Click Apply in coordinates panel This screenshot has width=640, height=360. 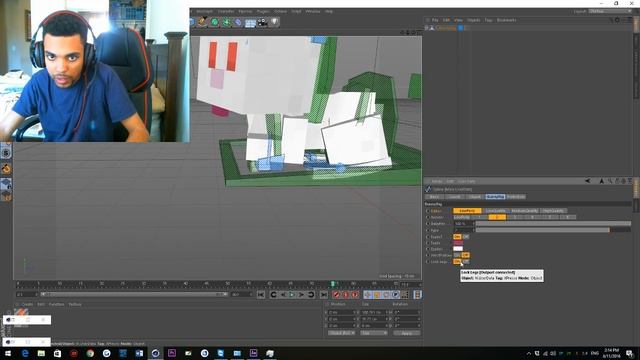point(407,333)
